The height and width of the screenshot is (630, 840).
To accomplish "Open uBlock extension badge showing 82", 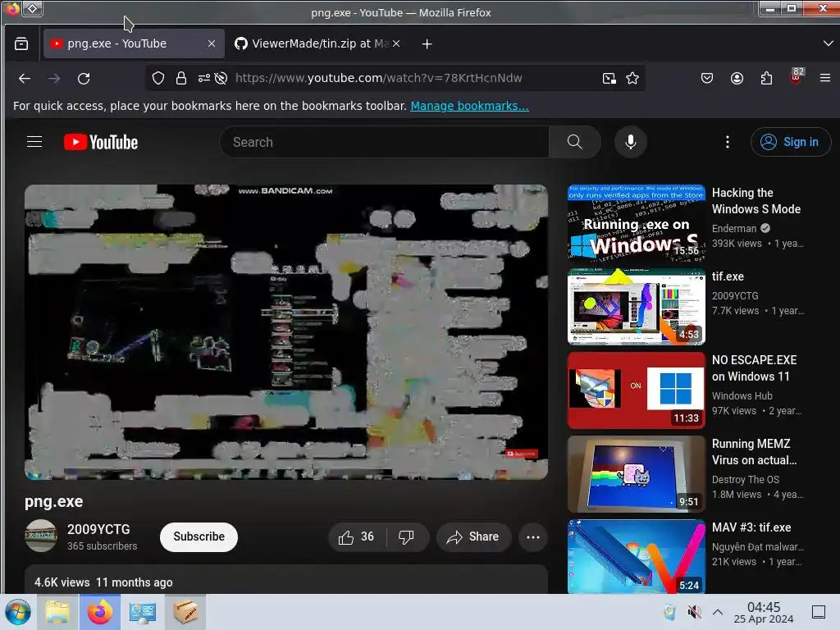I will [x=797, y=76].
